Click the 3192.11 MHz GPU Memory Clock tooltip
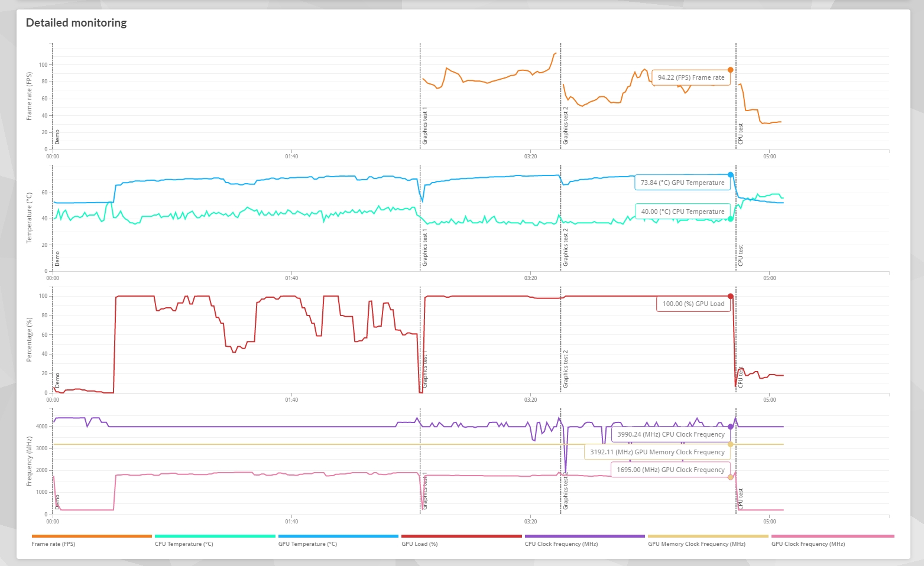Screen dimensions: 924x566 pyautogui.click(x=657, y=452)
